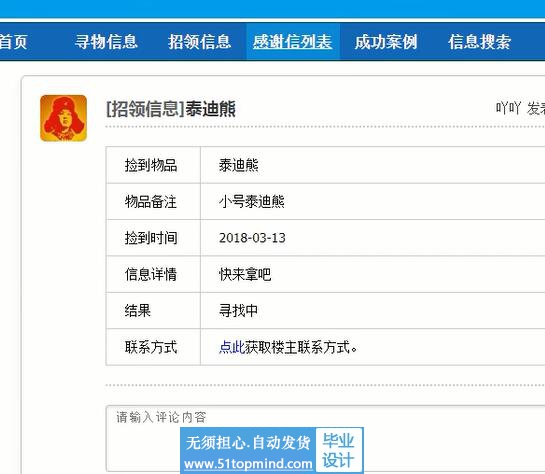Click the 点此 link for contact info
Screen dimensions: 545x474
232,347
